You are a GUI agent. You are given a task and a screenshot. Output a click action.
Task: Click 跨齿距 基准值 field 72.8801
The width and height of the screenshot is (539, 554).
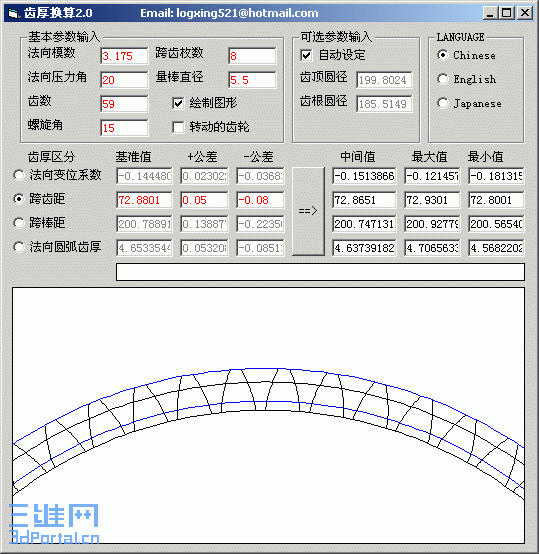point(144,200)
